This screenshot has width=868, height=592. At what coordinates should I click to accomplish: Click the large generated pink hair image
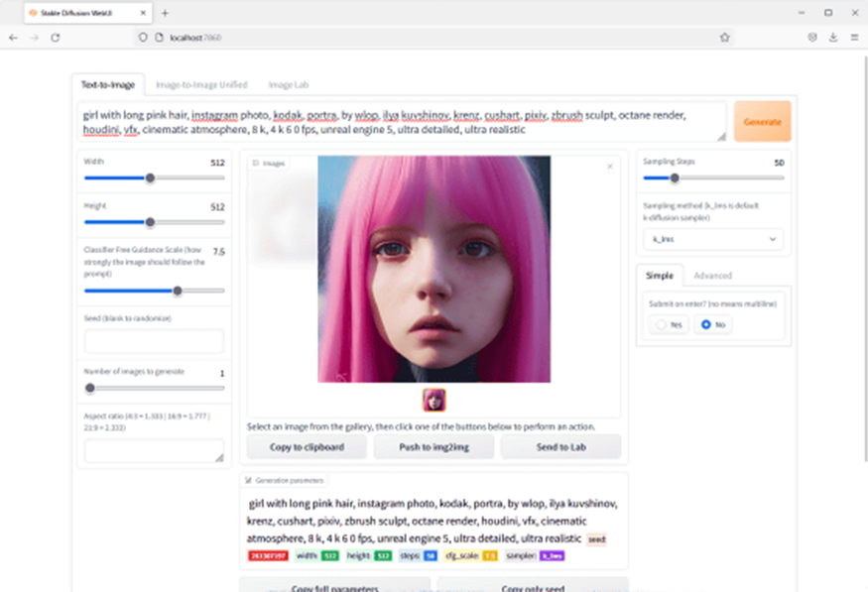pos(434,269)
